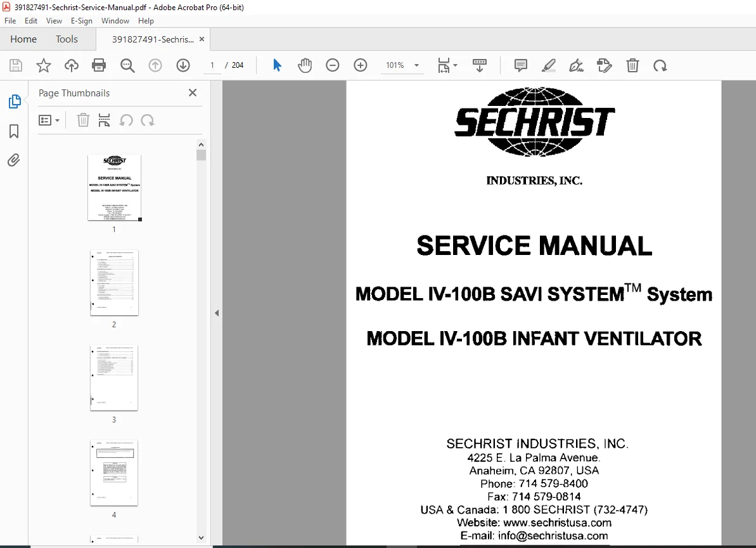Select the Highlight text tool
The width and height of the screenshot is (756, 548).
549,65
